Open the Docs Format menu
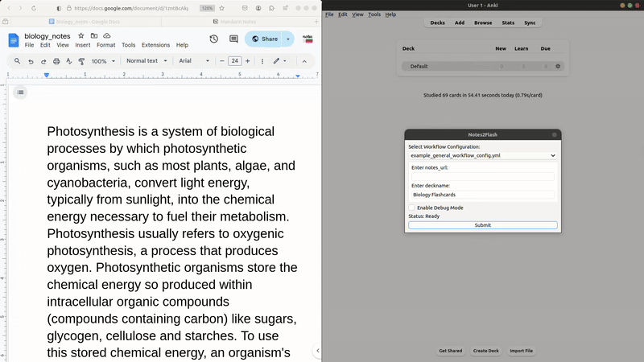644x362 pixels. point(106,45)
